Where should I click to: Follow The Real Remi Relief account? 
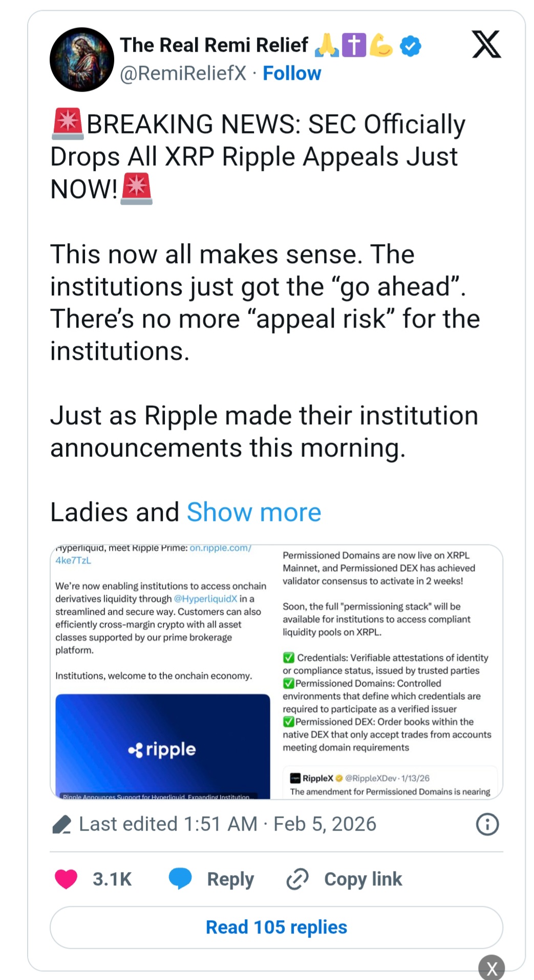(x=292, y=74)
